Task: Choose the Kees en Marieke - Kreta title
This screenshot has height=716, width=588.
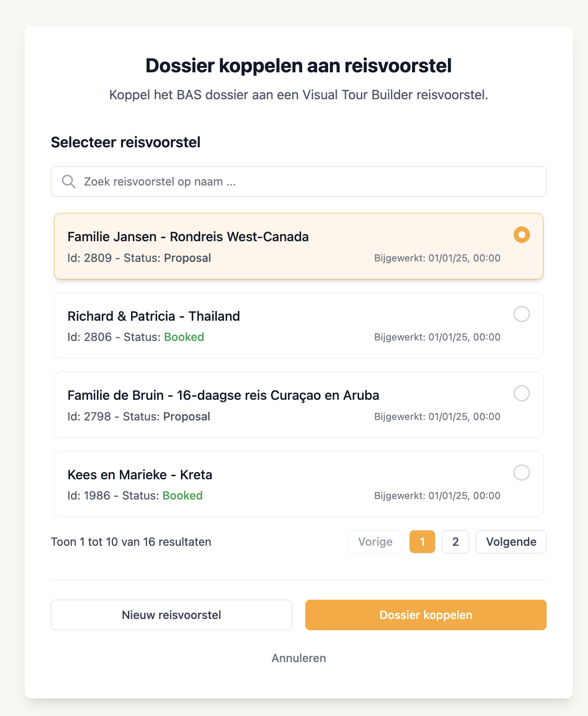Action: (x=140, y=475)
